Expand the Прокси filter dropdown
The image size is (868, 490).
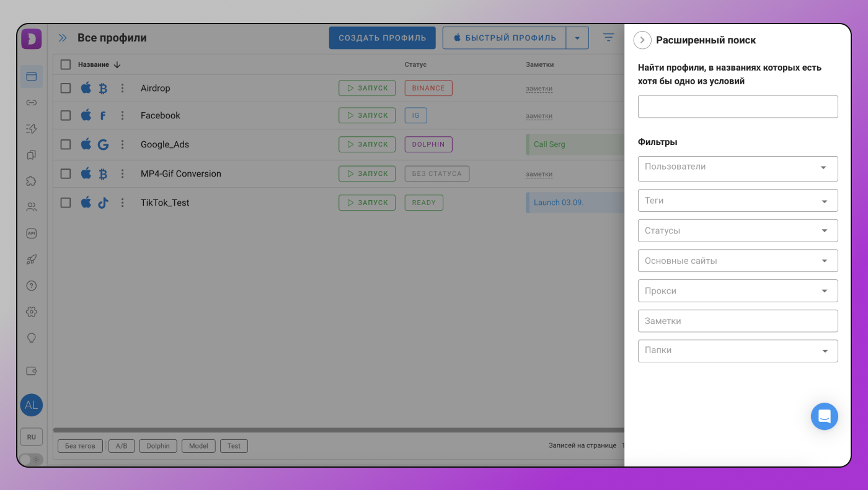tap(737, 291)
